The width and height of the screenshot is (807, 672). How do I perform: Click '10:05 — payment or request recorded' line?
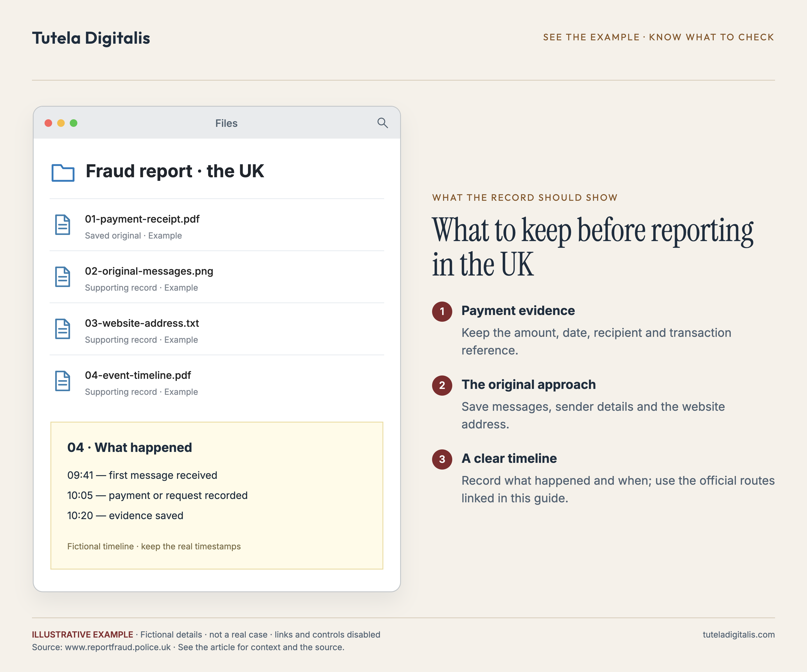point(157,495)
